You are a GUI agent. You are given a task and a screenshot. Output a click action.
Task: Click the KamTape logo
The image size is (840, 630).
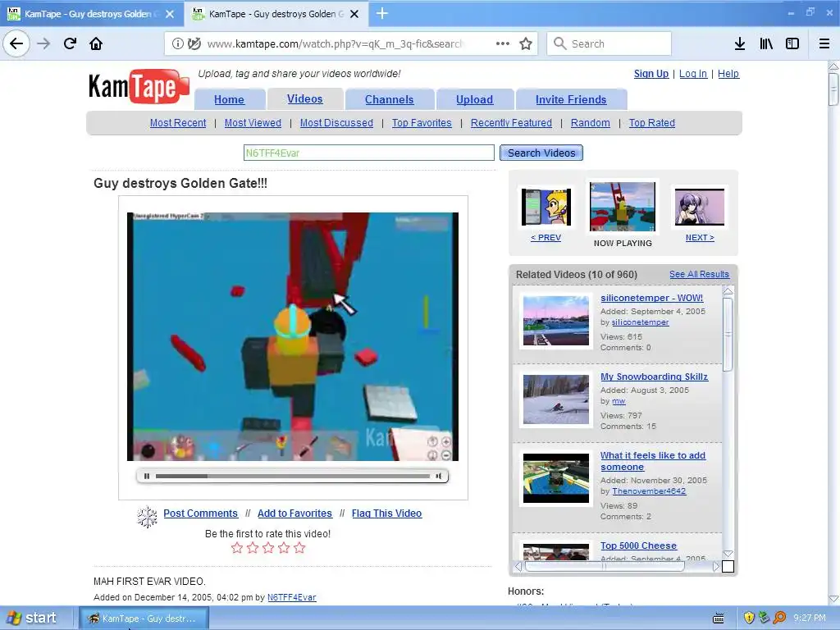(x=139, y=86)
